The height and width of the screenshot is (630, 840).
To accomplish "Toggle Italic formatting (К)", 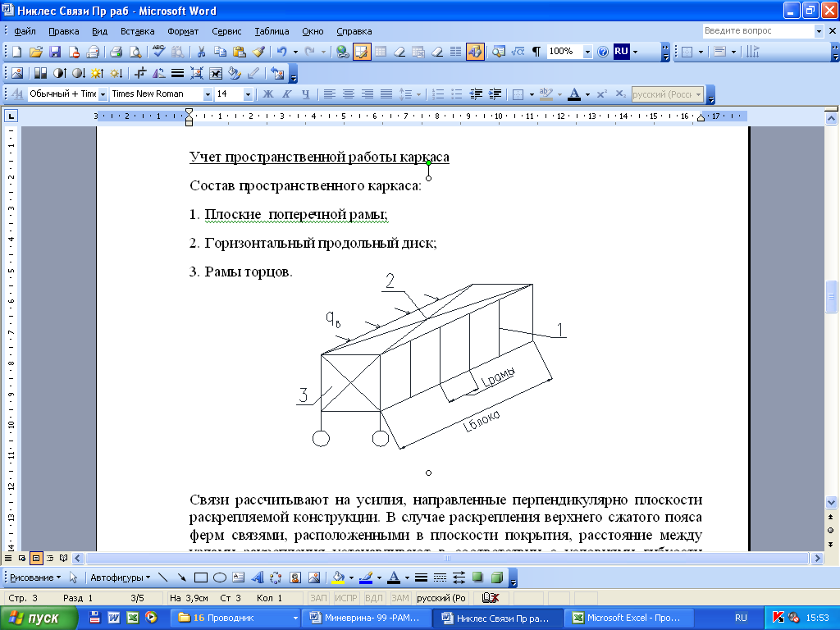I will tap(286, 94).
